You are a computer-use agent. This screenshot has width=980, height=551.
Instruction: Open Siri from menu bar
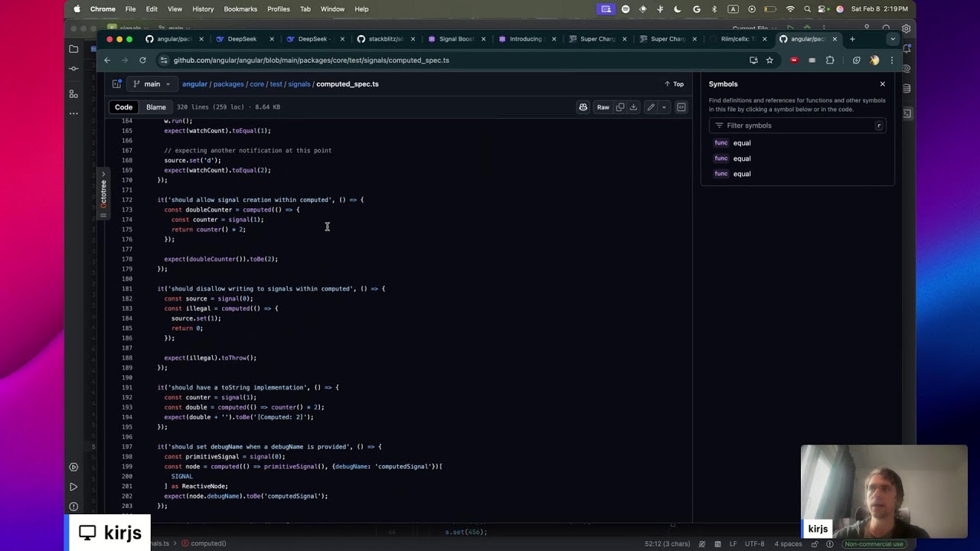840,9
